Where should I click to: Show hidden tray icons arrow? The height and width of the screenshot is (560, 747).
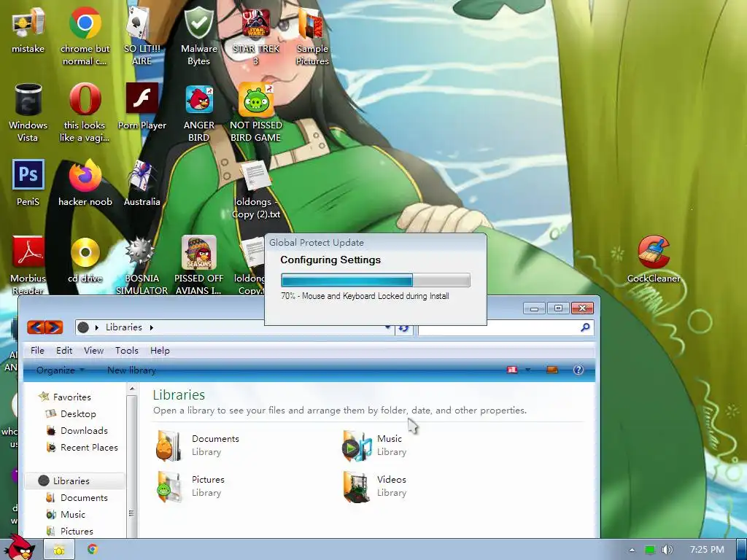click(632, 550)
